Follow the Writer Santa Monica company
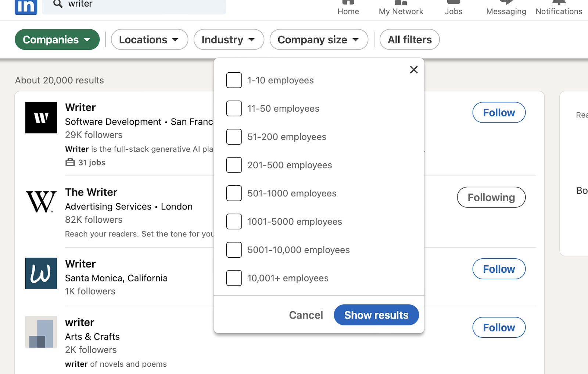This screenshot has height=374, width=588. click(499, 269)
